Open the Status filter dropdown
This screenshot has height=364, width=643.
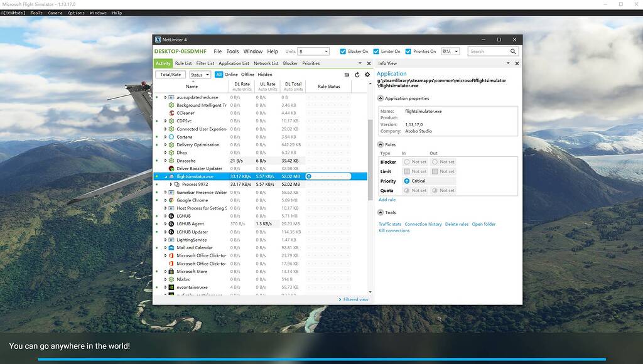click(x=200, y=74)
